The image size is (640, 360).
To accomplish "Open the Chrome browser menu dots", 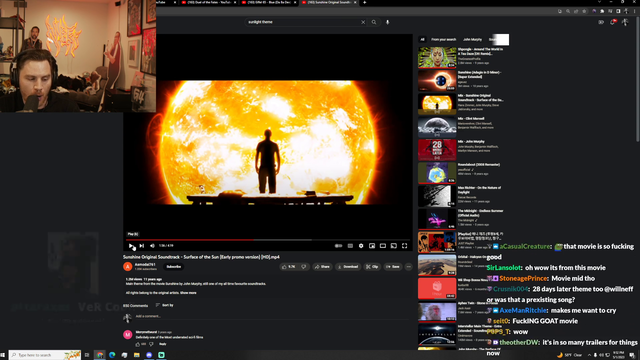I will 634,11.
